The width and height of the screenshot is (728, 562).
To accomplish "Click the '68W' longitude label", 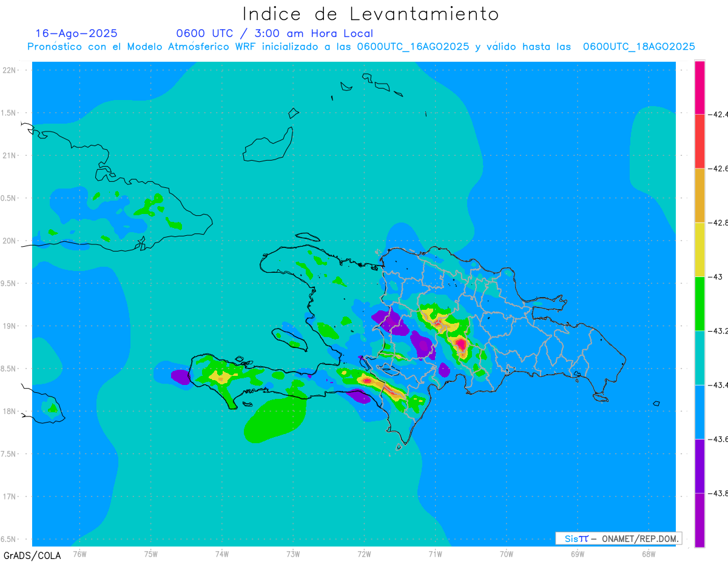I will [649, 554].
